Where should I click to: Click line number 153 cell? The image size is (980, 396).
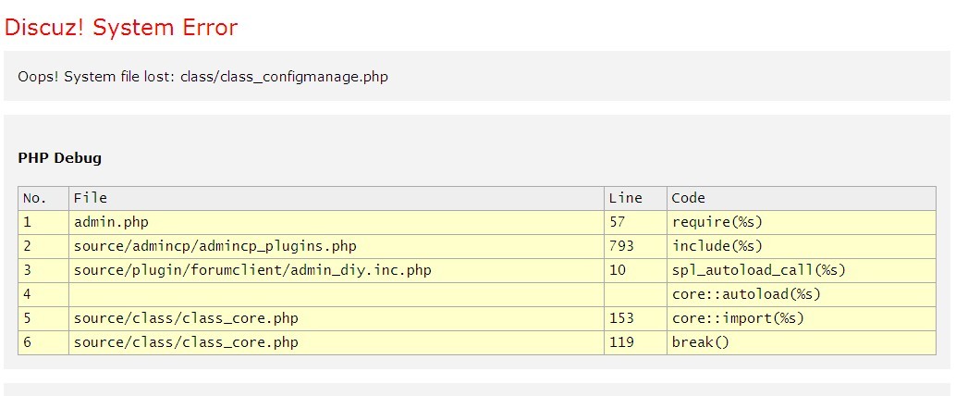621,318
